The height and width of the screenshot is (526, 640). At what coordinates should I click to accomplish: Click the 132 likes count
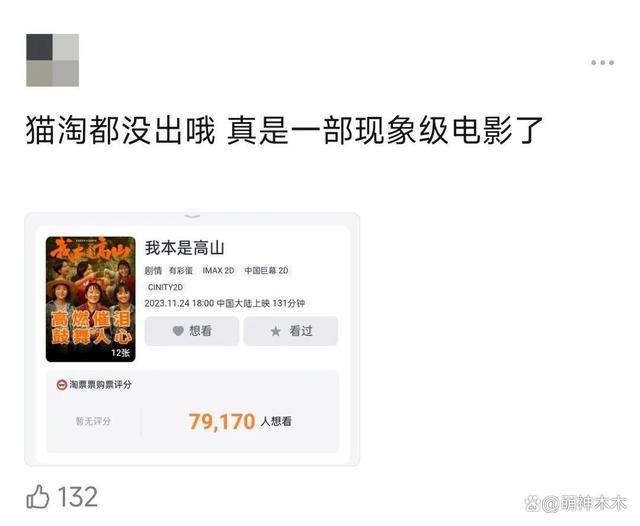78,497
